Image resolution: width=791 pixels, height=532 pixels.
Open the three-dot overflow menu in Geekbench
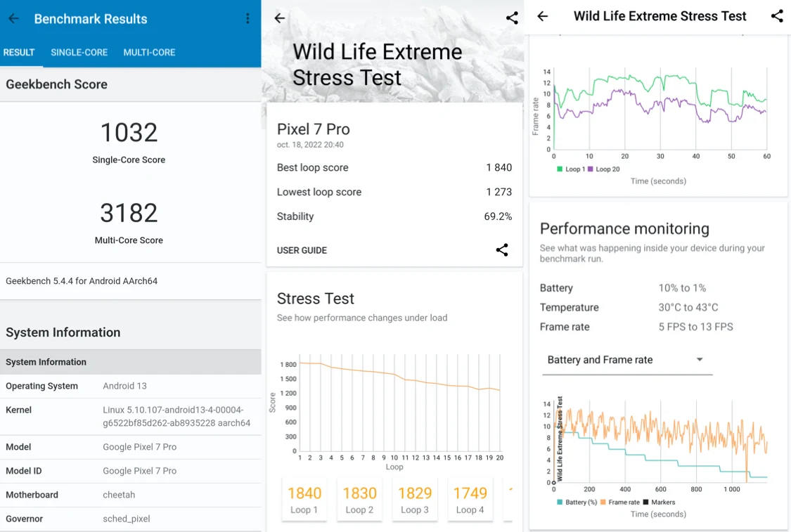[247, 19]
